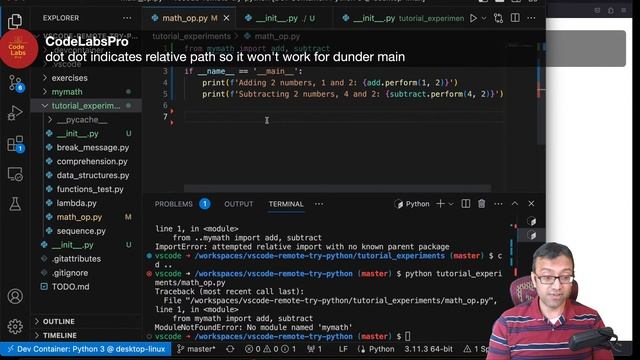
Task: Open Extensions view in activity bar
Action: click(16, 144)
